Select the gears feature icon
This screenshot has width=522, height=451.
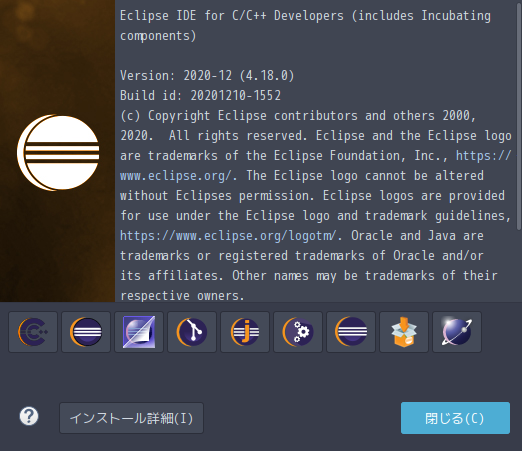pos(298,332)
